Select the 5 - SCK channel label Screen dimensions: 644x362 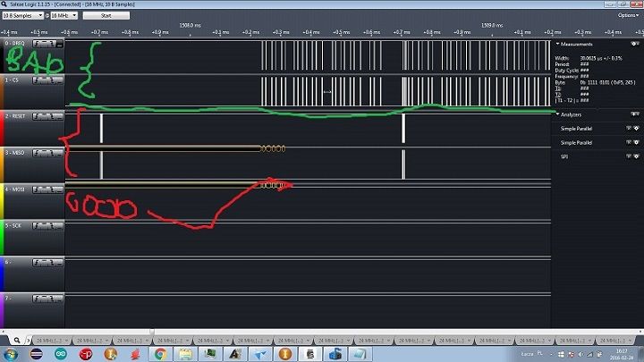13,225
